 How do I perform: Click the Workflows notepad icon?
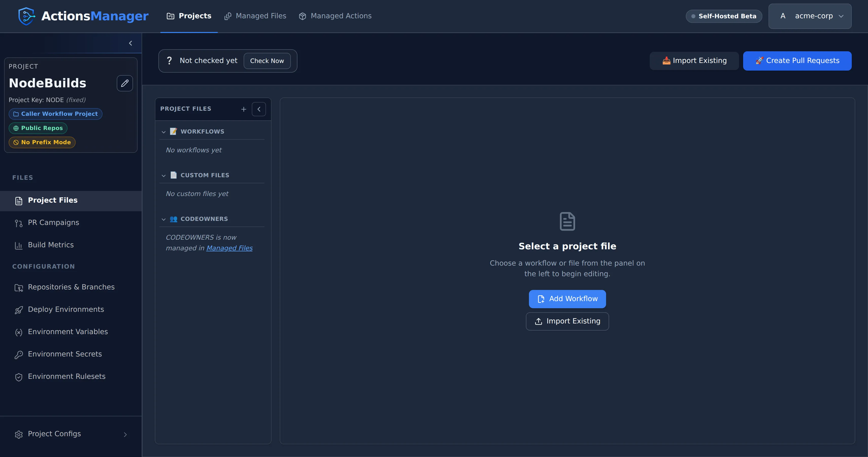tap(174, 132)
